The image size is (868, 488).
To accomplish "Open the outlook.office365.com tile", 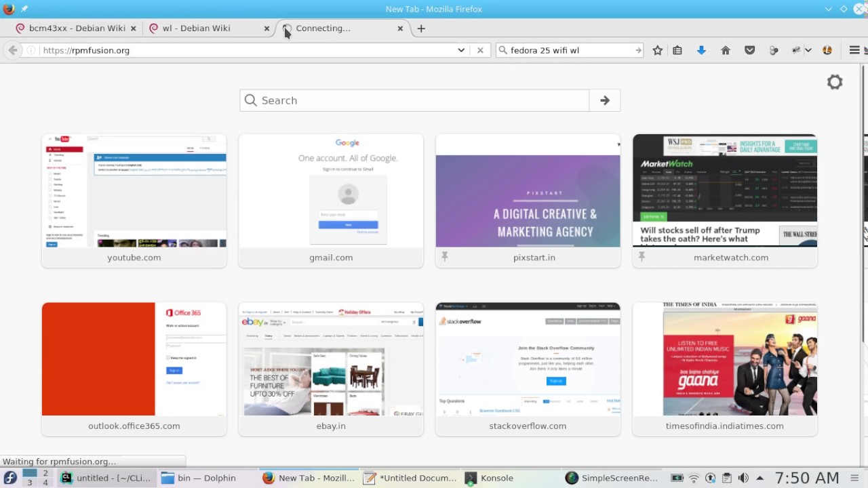I will 134,369.
